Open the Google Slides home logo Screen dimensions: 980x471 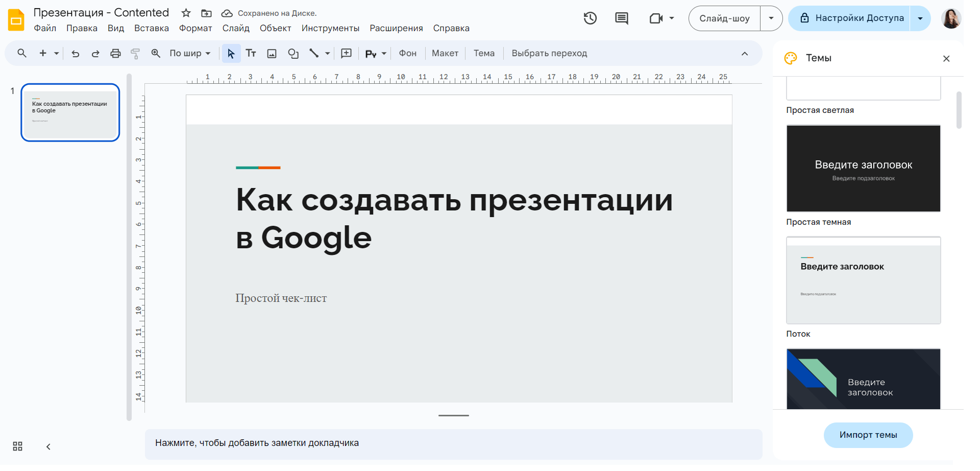tap(16, 20)
